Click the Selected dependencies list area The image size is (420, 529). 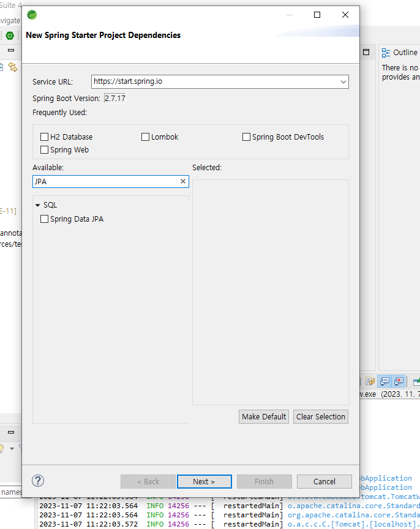pos(271,292)
